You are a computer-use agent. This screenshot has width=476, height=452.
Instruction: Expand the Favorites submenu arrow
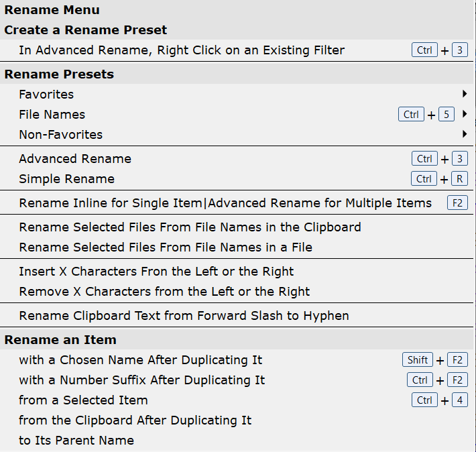[x=464, y=94]
